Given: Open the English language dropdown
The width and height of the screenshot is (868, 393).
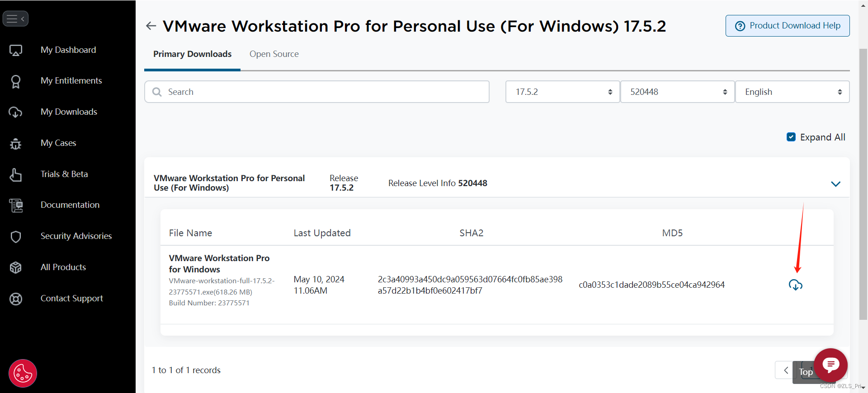Looking at the screenshot, I should coord(793,92).
